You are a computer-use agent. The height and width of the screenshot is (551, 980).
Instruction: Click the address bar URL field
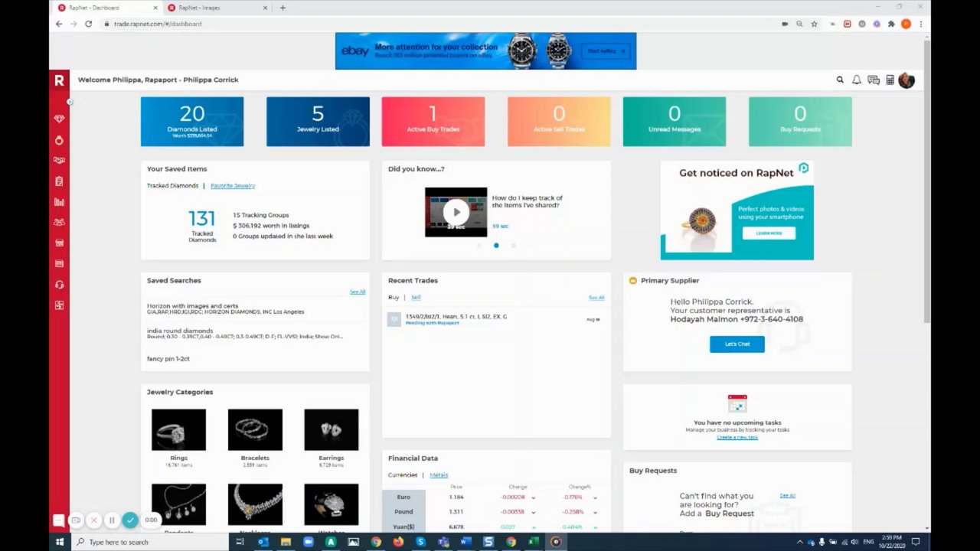click(x=436, y=24)
